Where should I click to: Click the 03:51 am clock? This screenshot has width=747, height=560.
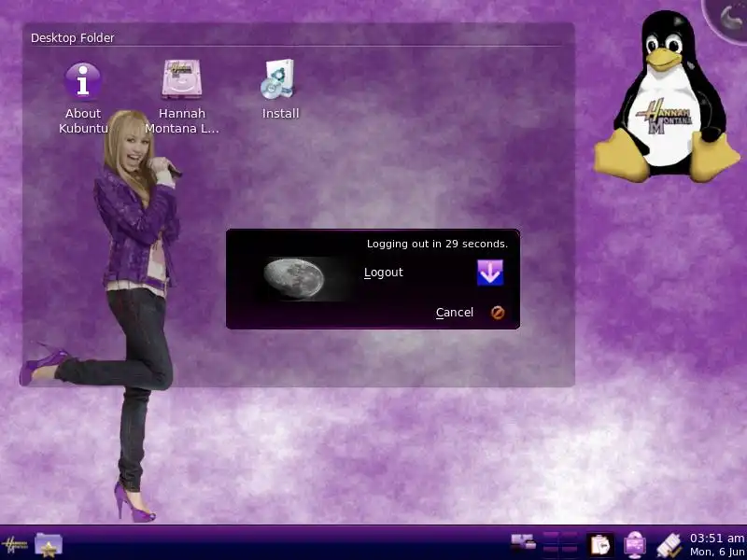tap(716, 539)
